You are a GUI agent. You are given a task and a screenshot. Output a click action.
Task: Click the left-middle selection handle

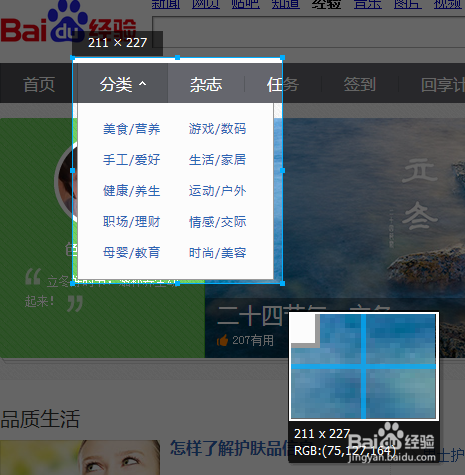pos(73,170)
